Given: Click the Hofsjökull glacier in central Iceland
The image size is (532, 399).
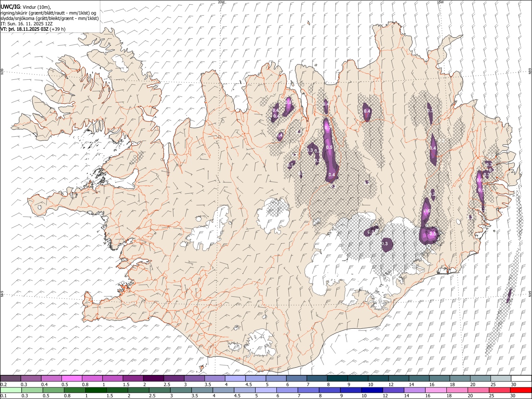Looking at the screenshot, I should (x=273, y=213).
